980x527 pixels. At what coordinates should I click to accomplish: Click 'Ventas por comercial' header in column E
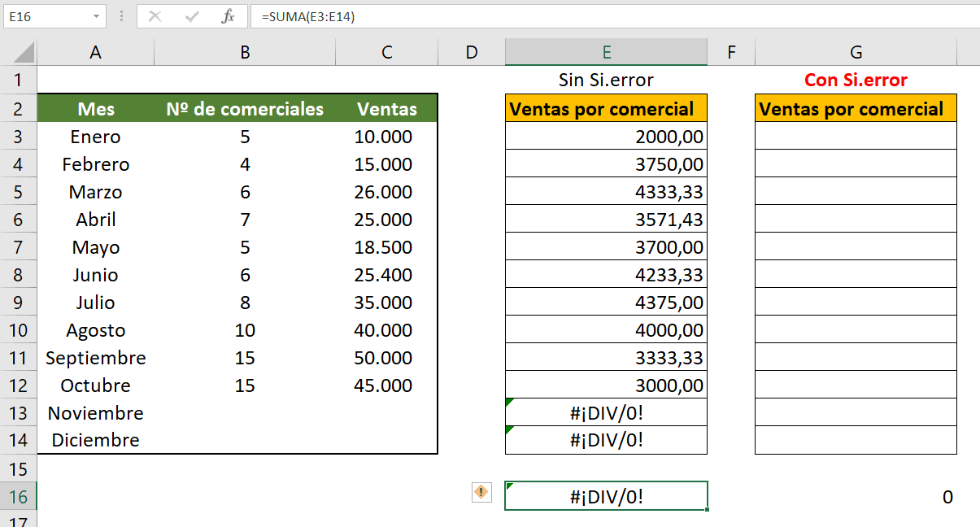[x=606, y=108]
